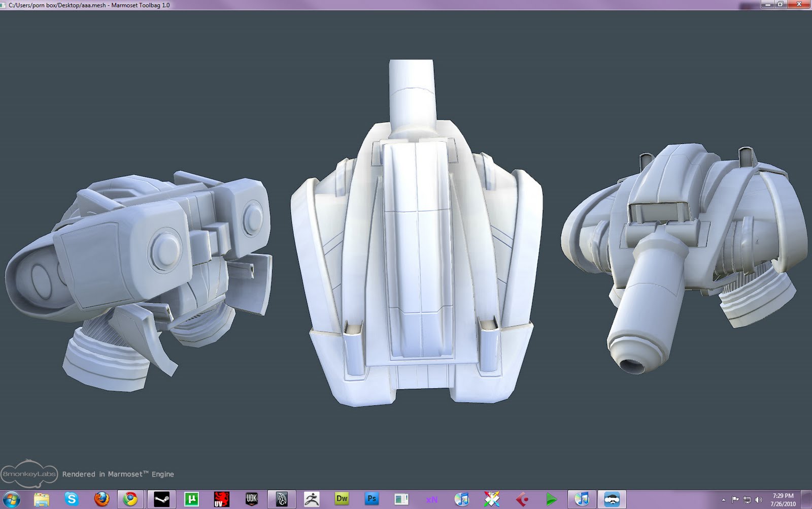Start Skype from the taskbar

coord(72,499)
